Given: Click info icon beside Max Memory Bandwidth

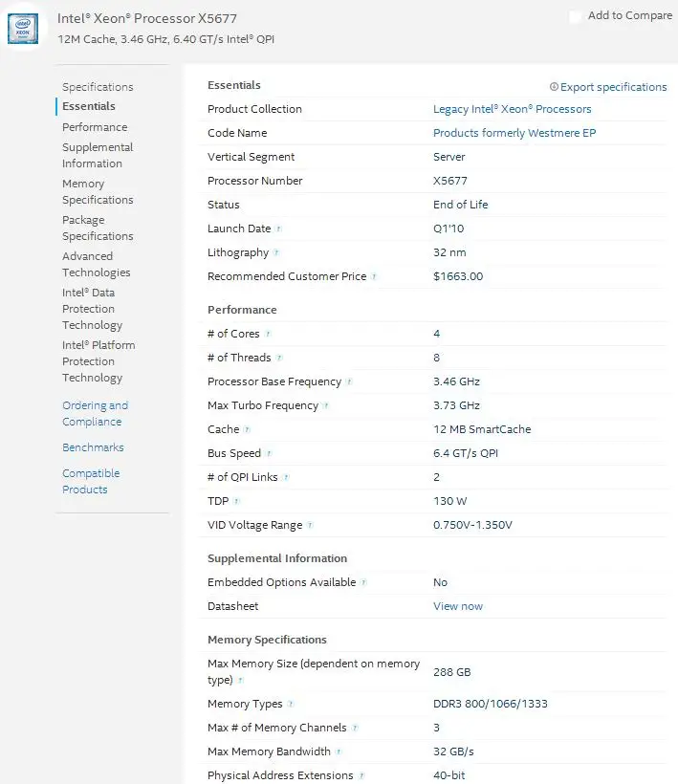Looking at the screenshot, I should [339, 751].
